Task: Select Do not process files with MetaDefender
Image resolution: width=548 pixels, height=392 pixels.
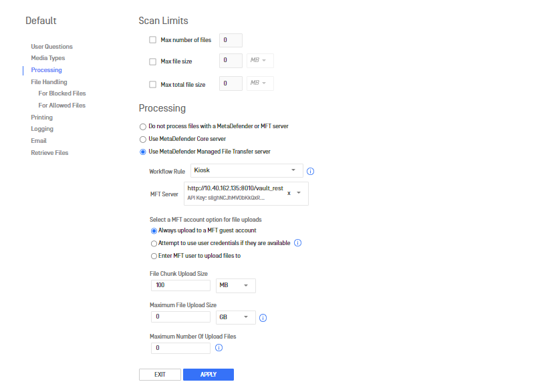Action: 142,126
